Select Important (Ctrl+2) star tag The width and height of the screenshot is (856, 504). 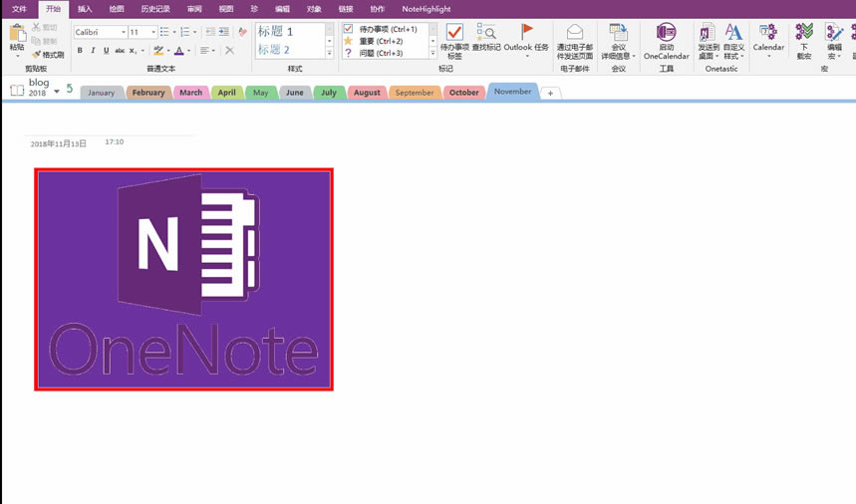point(348,41)
